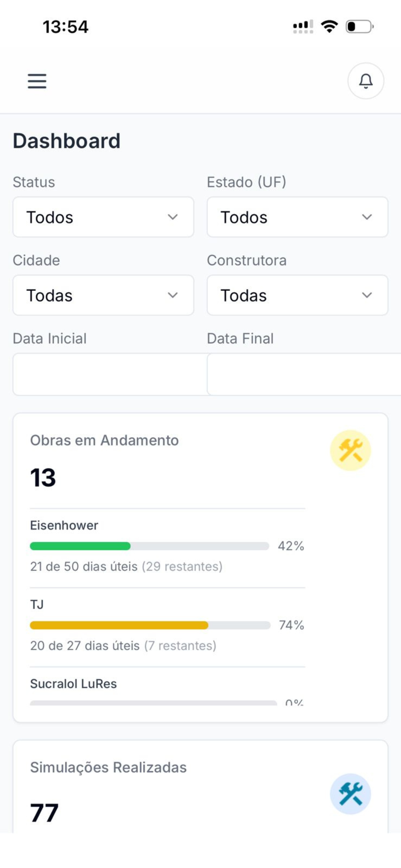Tap the Obras em Andamento count 13
The image size is (401, 868).
pos(43,478)
